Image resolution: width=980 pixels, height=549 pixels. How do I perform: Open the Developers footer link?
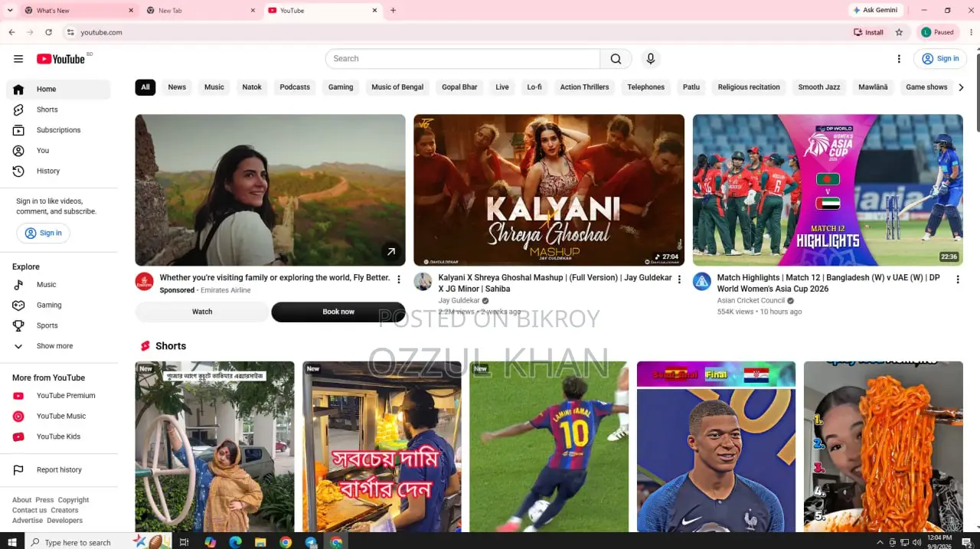point(65,521)
